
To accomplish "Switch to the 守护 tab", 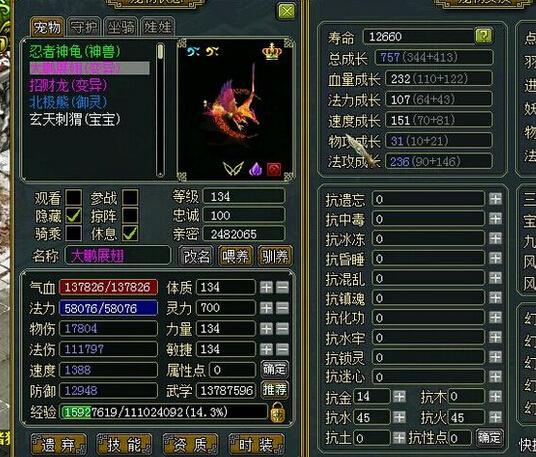I will [x=84, y=27].
